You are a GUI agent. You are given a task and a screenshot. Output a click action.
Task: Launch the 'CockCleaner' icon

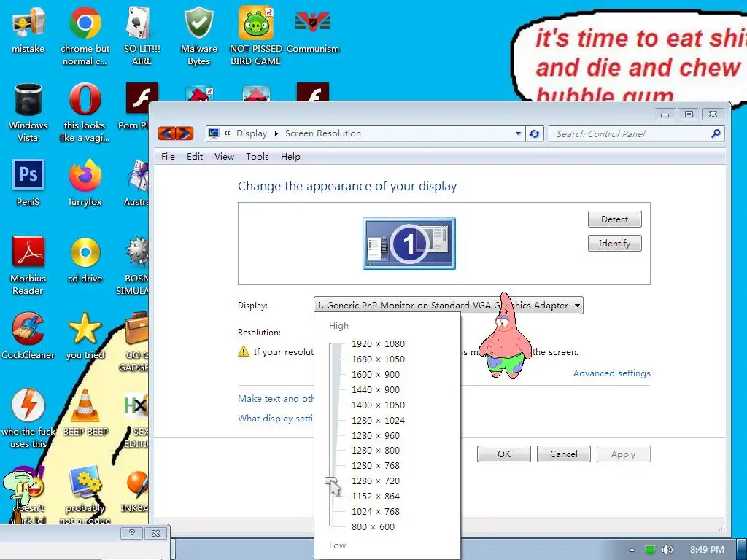[28, 335]
